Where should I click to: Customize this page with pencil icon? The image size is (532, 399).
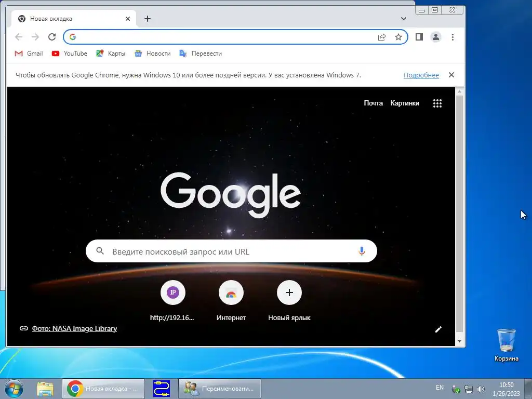438,329
